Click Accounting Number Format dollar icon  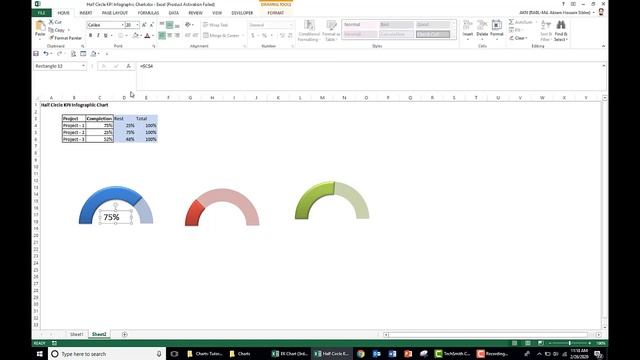(x=253, y=36)
